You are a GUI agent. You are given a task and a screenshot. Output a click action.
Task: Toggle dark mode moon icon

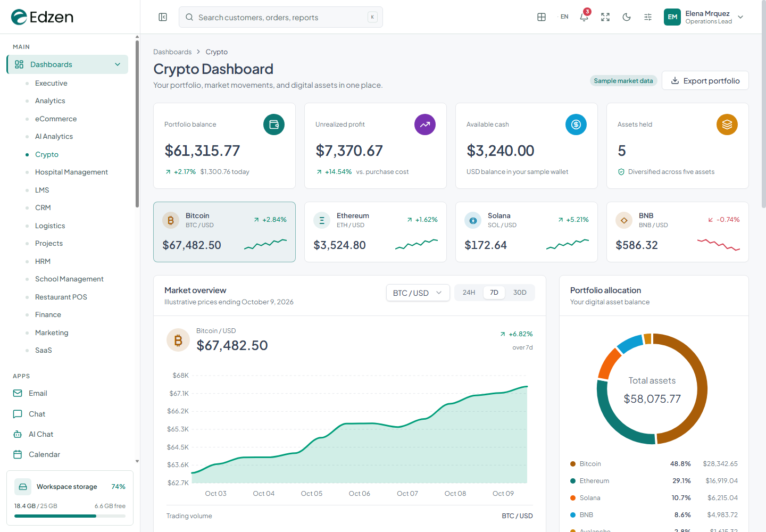[x=627, y=17]
